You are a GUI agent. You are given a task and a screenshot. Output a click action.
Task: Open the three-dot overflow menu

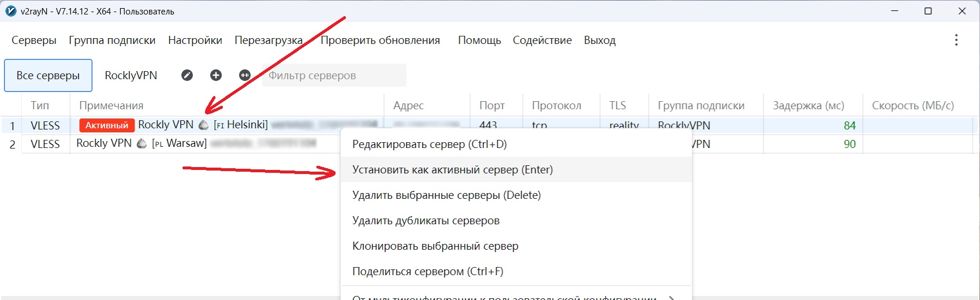956,40
